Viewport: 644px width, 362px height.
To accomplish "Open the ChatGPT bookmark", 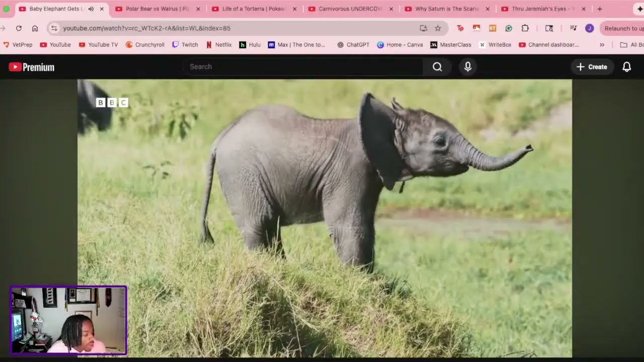I will click(x=353, y=45).
